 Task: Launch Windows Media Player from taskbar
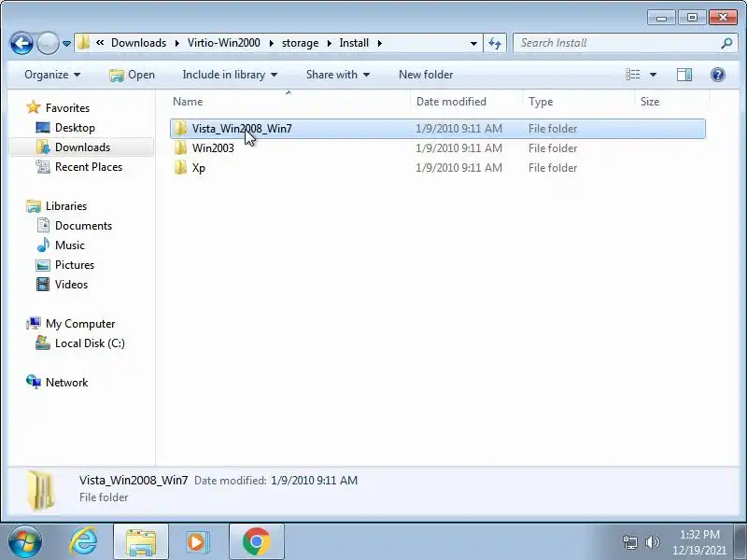(x=197, y=542)
